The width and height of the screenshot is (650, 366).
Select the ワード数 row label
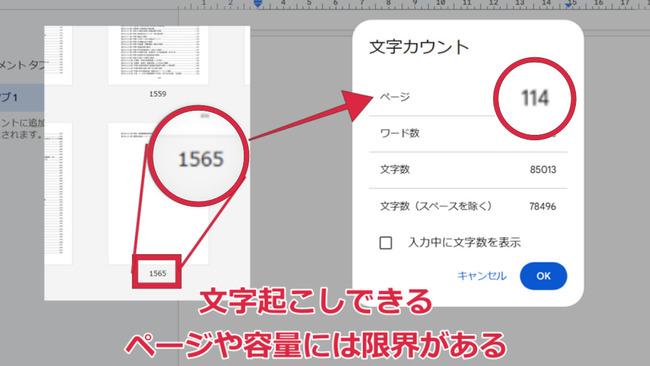pyautogui.click(x=400, y=133)
